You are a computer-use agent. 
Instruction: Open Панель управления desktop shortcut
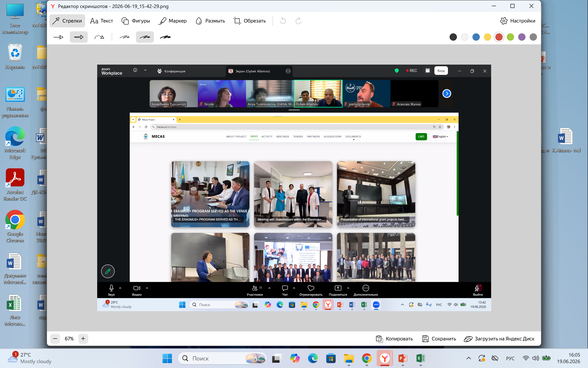(15, 102)
